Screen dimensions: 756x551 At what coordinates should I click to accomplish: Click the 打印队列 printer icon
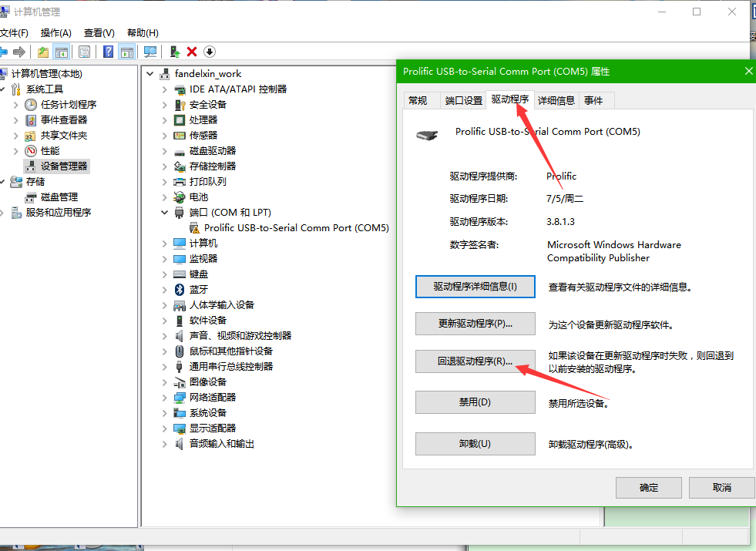click(x=180, y=182)
